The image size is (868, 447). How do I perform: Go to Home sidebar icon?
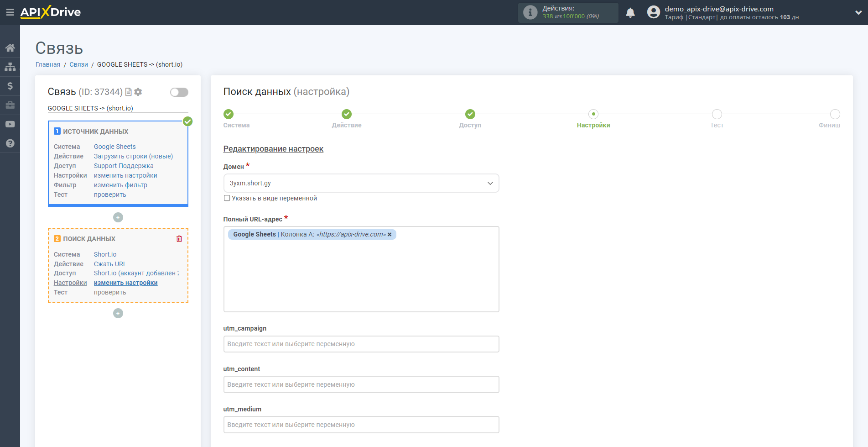point(10,48)
